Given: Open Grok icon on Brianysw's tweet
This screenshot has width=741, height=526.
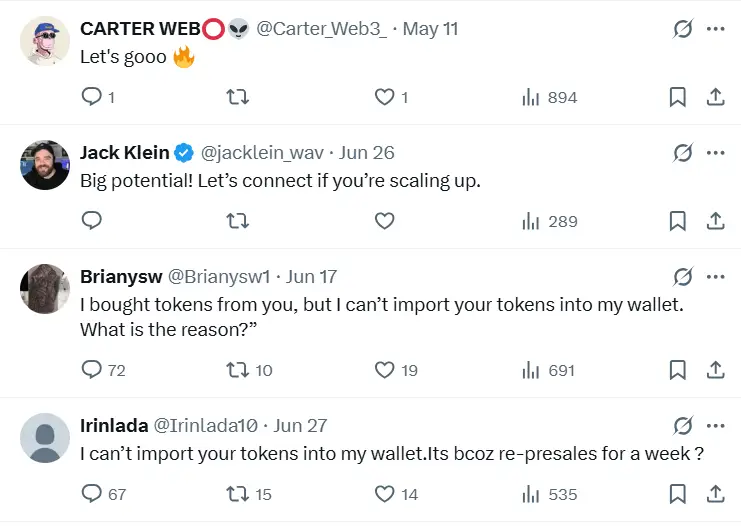Looking at the screenshot, I should tap(683, 277).
